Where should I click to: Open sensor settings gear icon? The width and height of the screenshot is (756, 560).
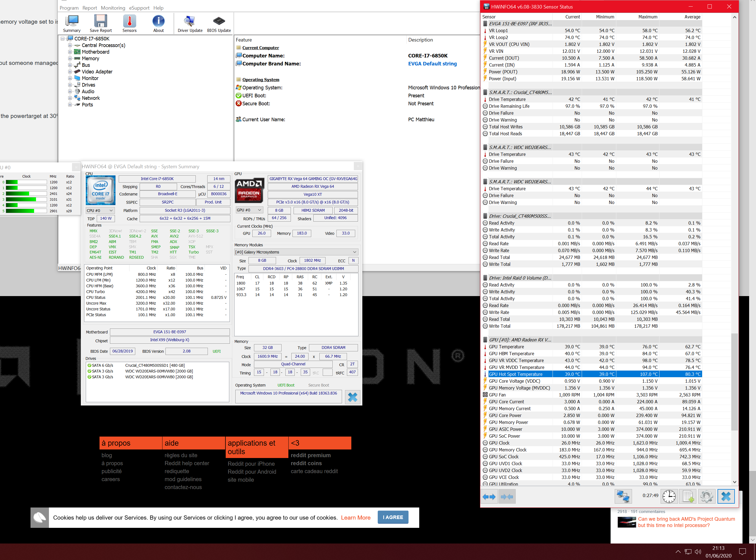[x=707, y=497]
